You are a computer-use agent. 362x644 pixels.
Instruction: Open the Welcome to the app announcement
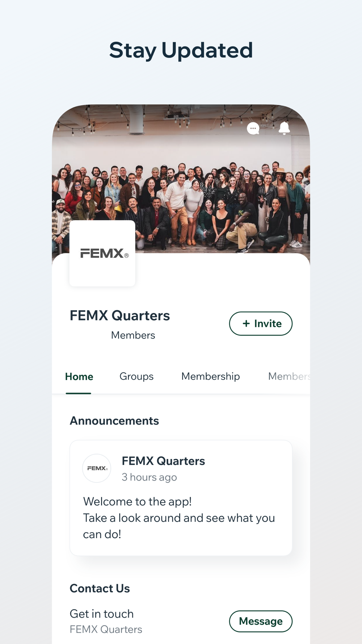coord(179,518)
